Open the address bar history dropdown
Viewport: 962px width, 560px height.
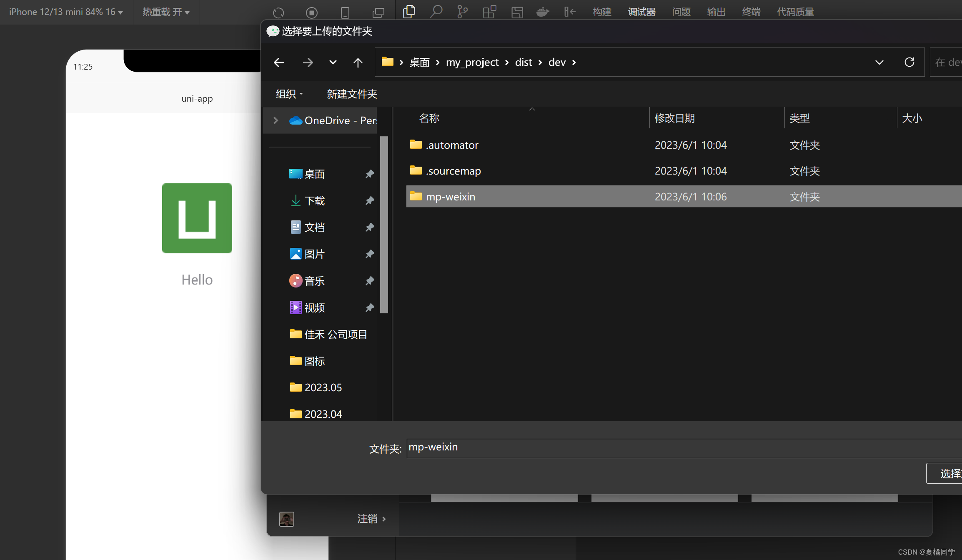[879, 62]
